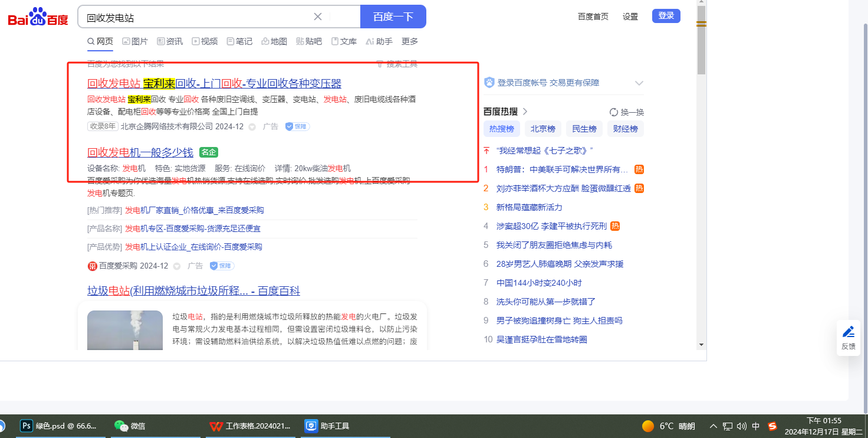Toggle the 中 Chinese input mode indicator

click(x=756, y=426)
